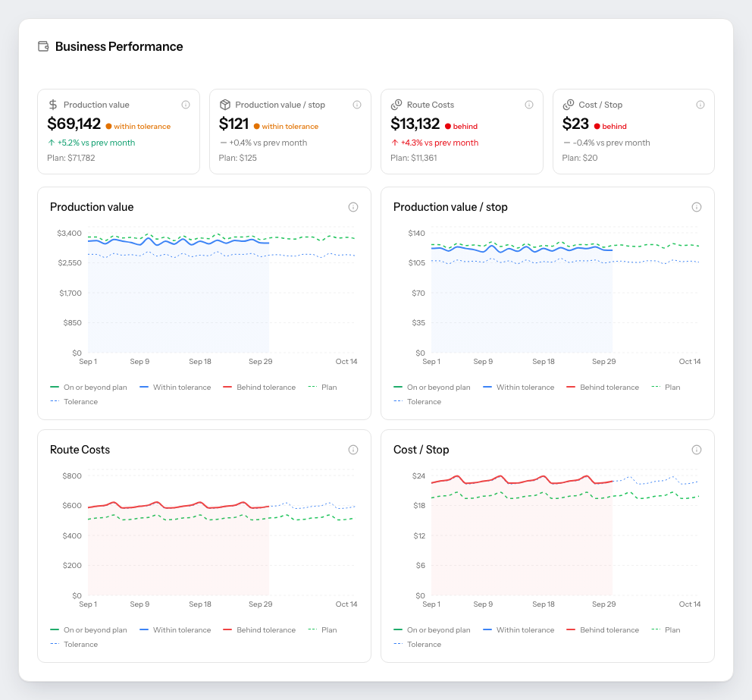Image resolution: width=752 pixels, height=700 pixels.
Task: Click the Business Performance heading
Action: tap(119, 46)
